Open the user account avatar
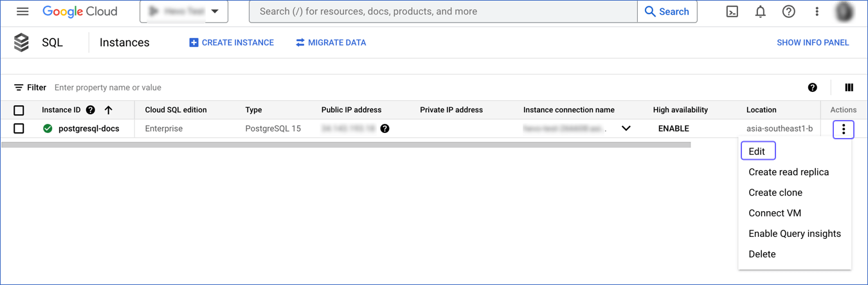 coord(844,12)
